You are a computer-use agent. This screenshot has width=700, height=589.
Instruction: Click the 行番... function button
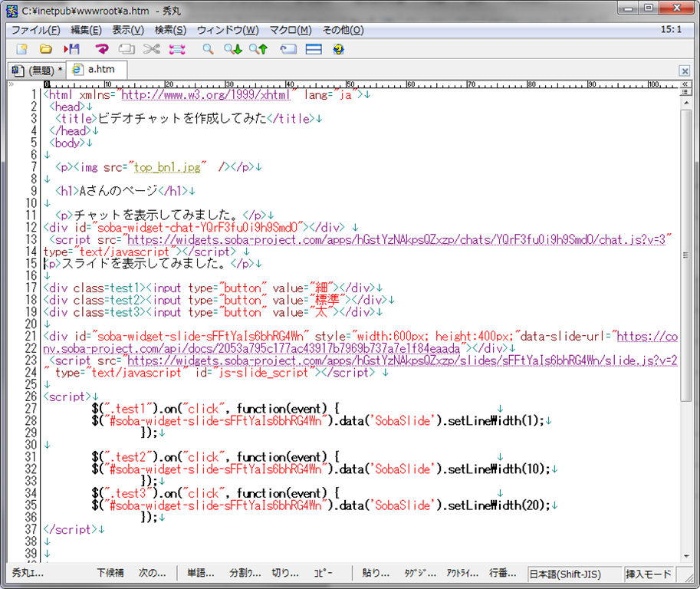pyautogui.click(x=503, y=573)
